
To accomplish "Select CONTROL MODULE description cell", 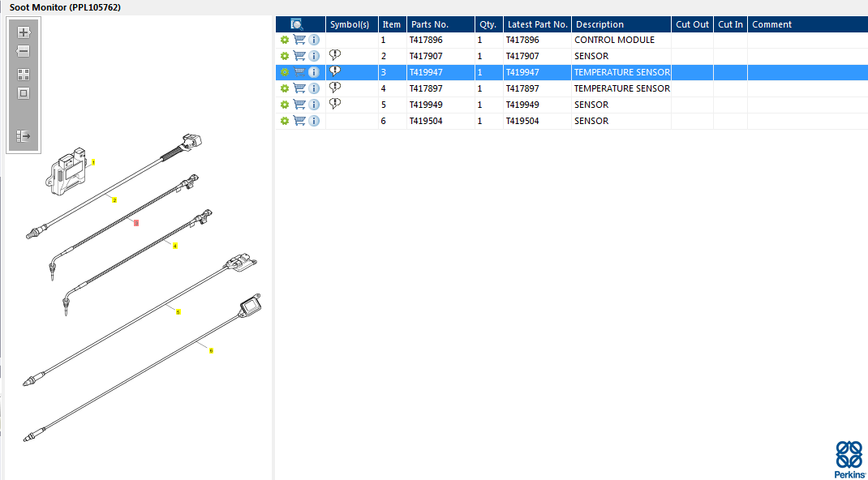I will pyautogui.click(x=621, y=40).
